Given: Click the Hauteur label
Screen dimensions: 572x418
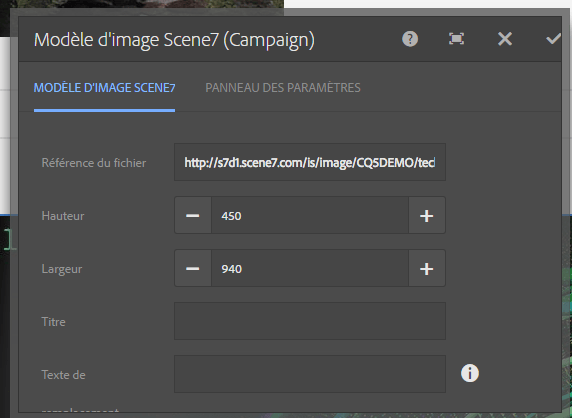Looking at the screenshot, I should [x=63, y=216].
